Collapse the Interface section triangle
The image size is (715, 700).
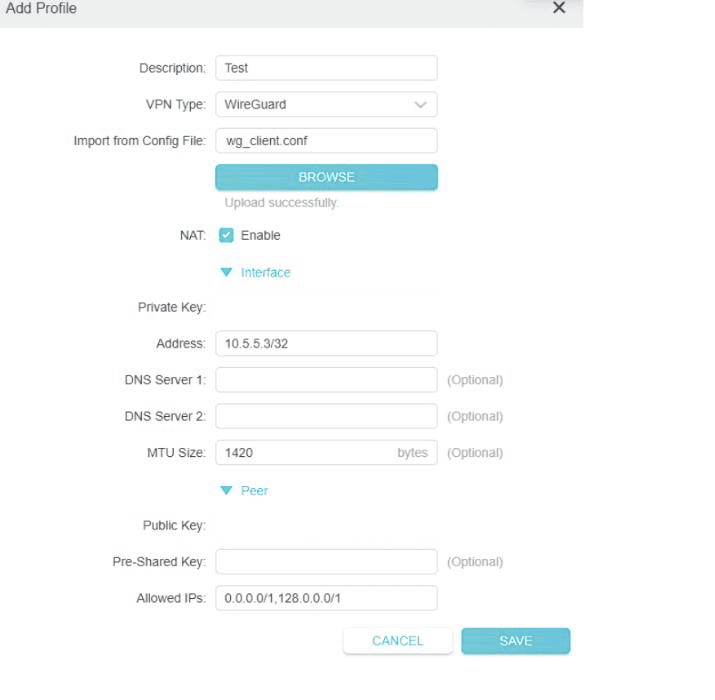tap(226, 272)
